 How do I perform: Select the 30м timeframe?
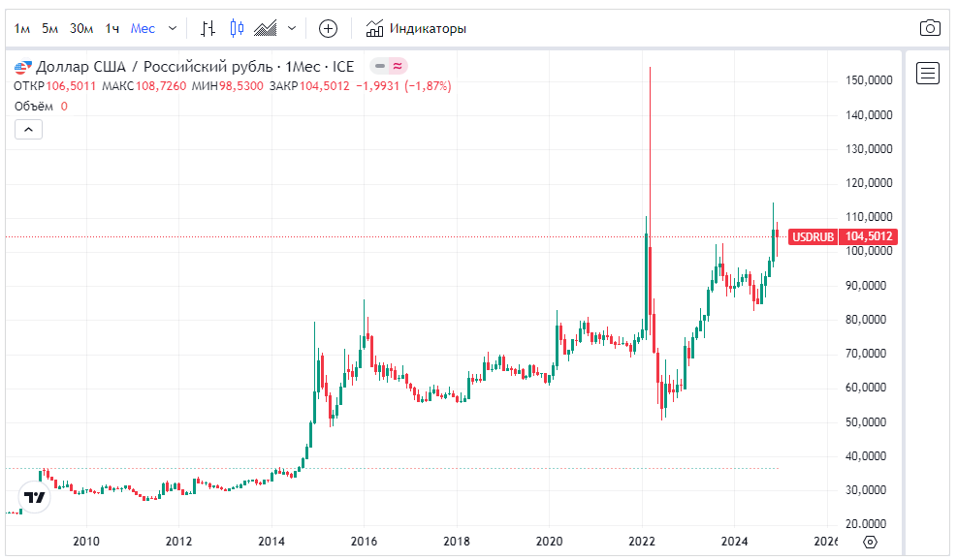pos(81,28)
